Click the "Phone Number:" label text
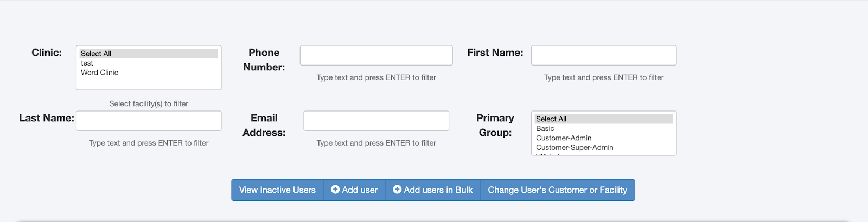The height and width of the screenshot is (222, 868). tap(264, 60)
